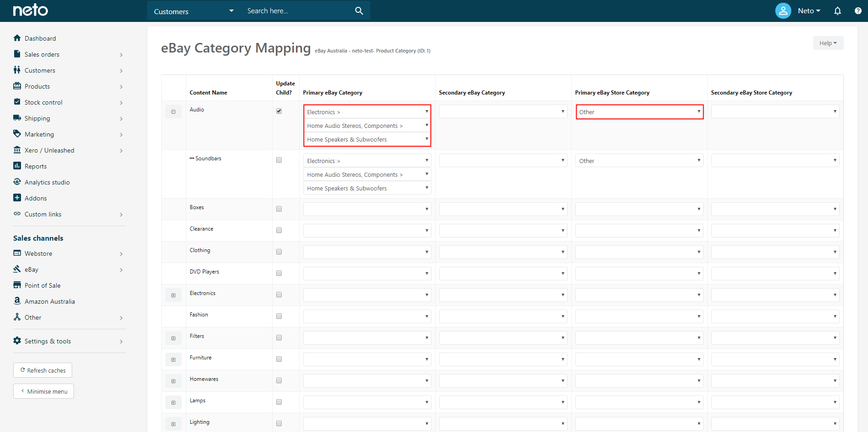Open Clearance secondary eBay category dropdown
868x432 pixels.
click(503, 231)
